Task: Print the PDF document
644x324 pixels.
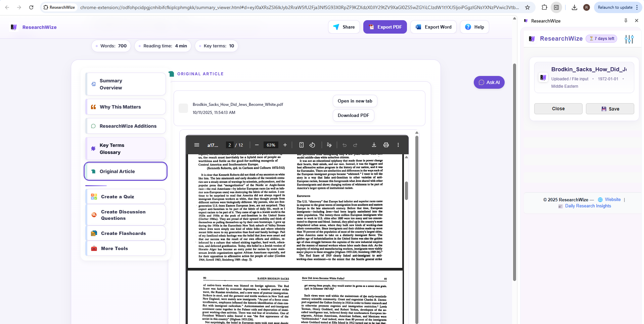Action: pos(386,145)
